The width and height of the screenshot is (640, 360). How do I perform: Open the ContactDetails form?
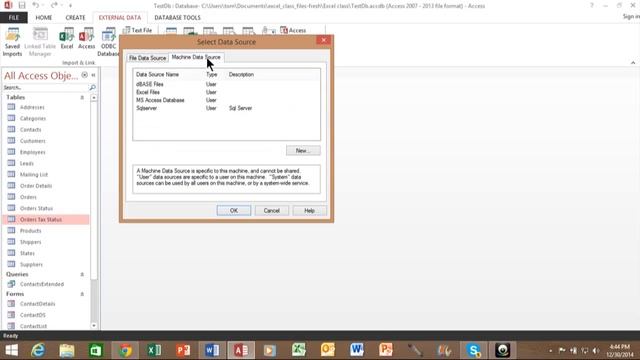point(38,304)
